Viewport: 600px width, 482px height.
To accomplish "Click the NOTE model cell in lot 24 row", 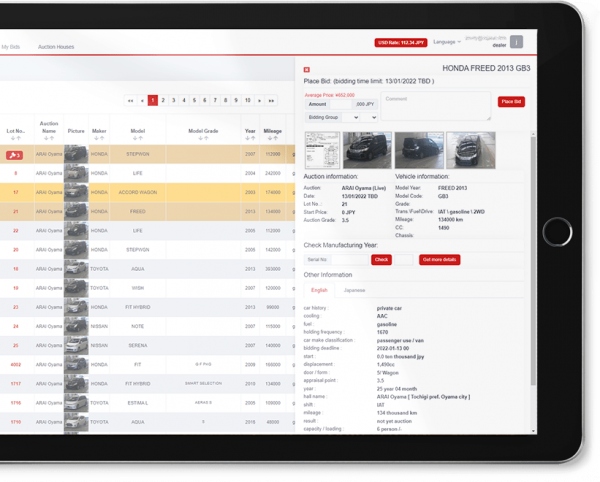I will click(138, 326).
